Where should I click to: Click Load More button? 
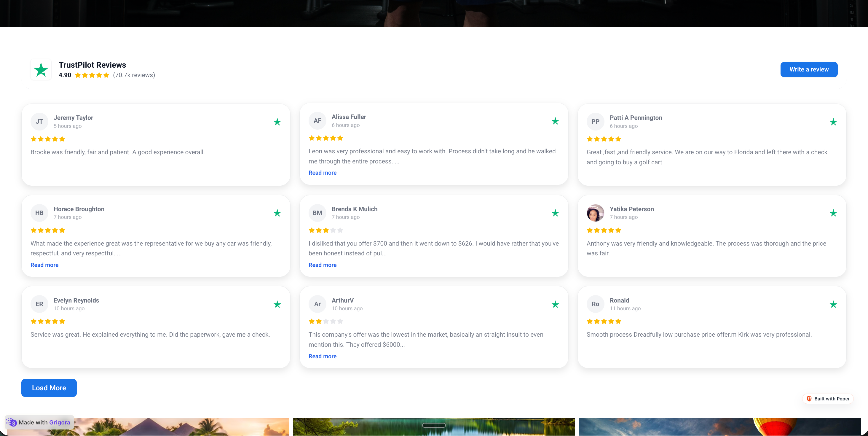tap(49, 388)
